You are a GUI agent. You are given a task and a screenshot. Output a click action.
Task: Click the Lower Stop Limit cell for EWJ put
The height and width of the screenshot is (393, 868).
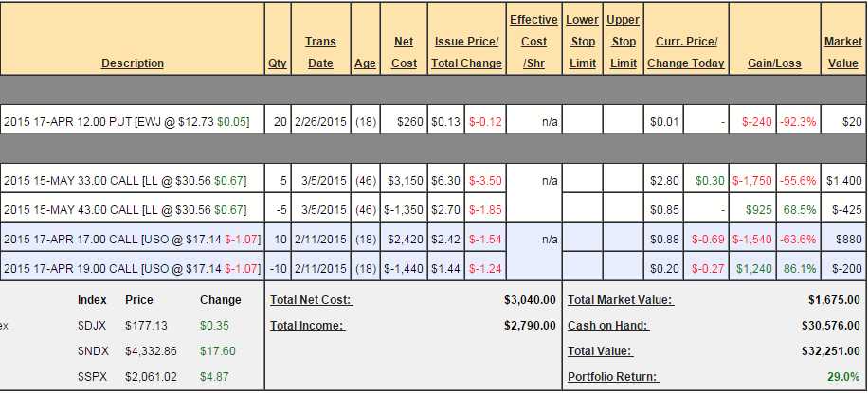point(581,121)
